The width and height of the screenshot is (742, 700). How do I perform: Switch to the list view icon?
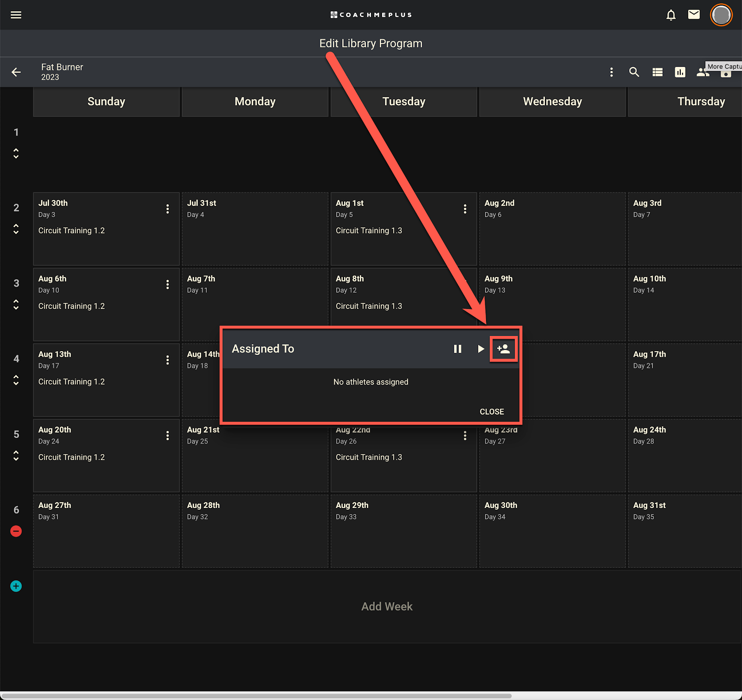(x=657, y=72)
